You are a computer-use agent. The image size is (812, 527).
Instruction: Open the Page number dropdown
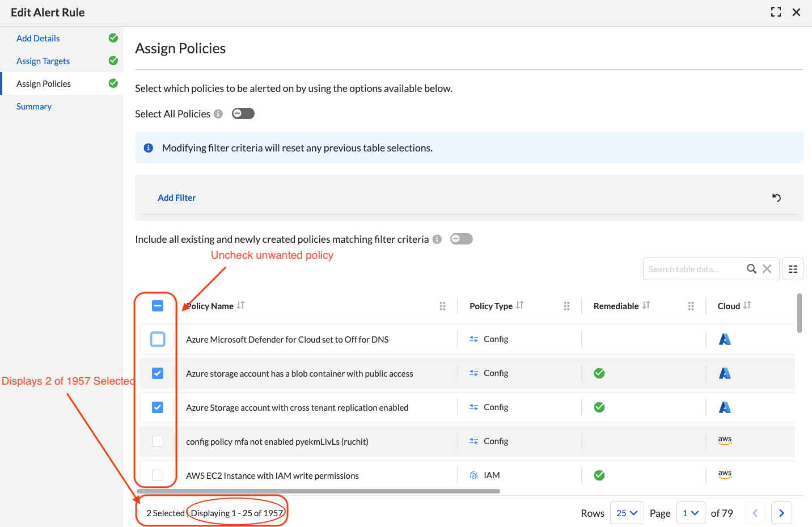click(690, 513)
